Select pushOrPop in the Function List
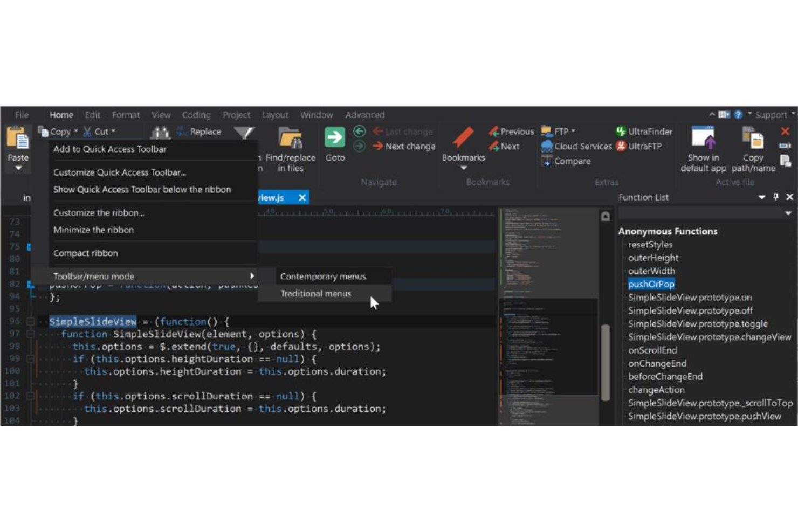 pos(651,284)
